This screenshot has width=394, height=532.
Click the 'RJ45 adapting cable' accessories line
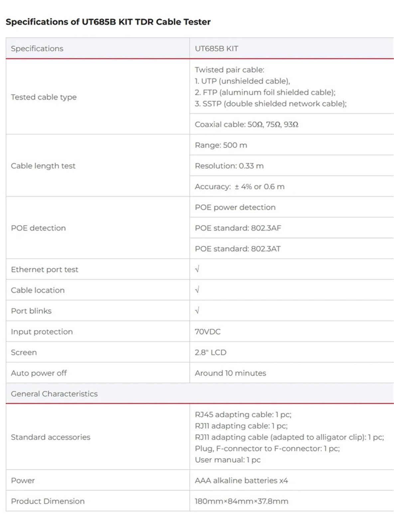[x=243, y=414]
